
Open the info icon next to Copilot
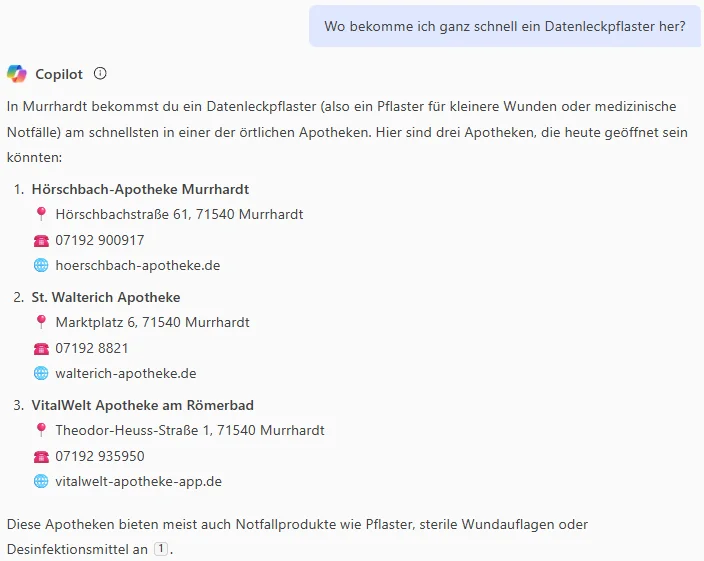pos(100,73)
